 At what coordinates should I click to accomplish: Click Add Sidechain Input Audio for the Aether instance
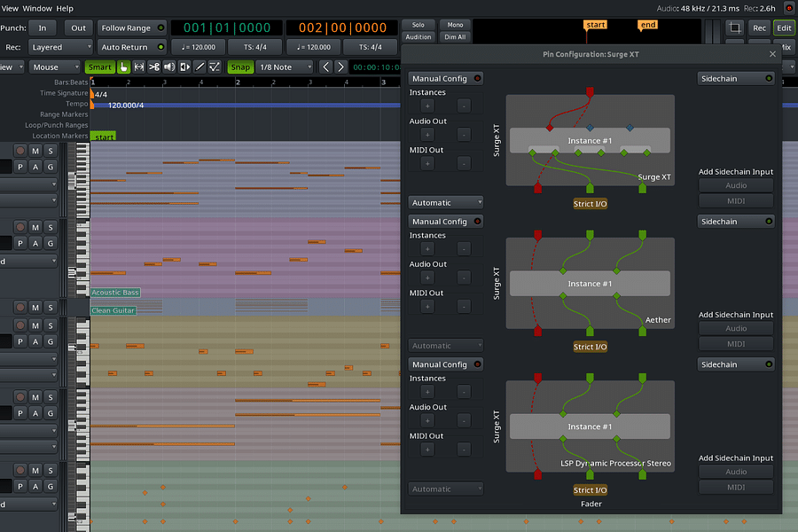[x=736, y=328]
